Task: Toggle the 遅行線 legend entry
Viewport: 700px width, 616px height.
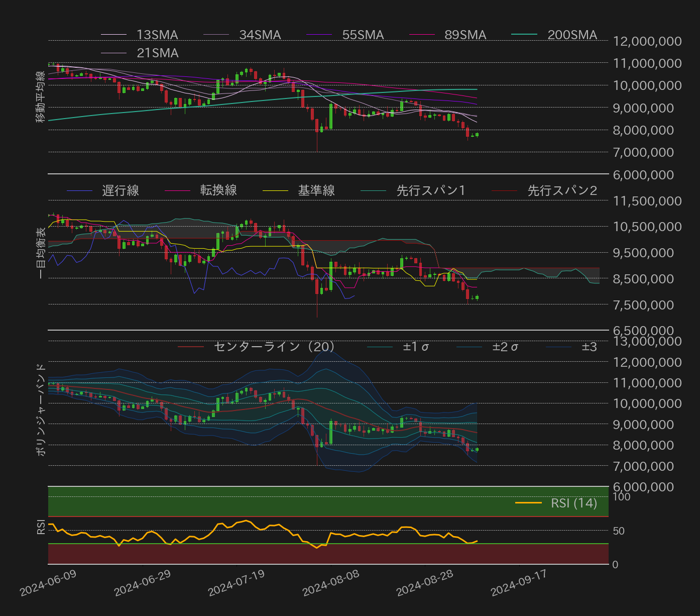Action: pyautogui.click(x=103, y=190)
